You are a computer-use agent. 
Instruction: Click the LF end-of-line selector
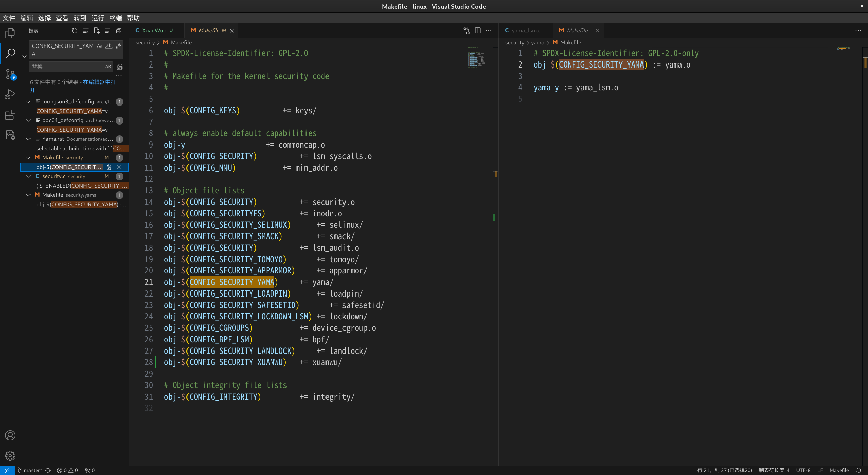click(x=820, y=470)
